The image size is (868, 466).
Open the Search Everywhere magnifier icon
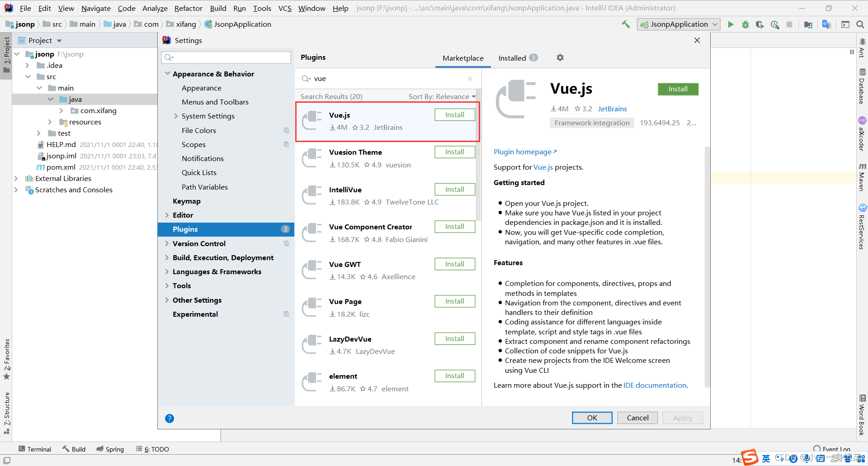860,24
